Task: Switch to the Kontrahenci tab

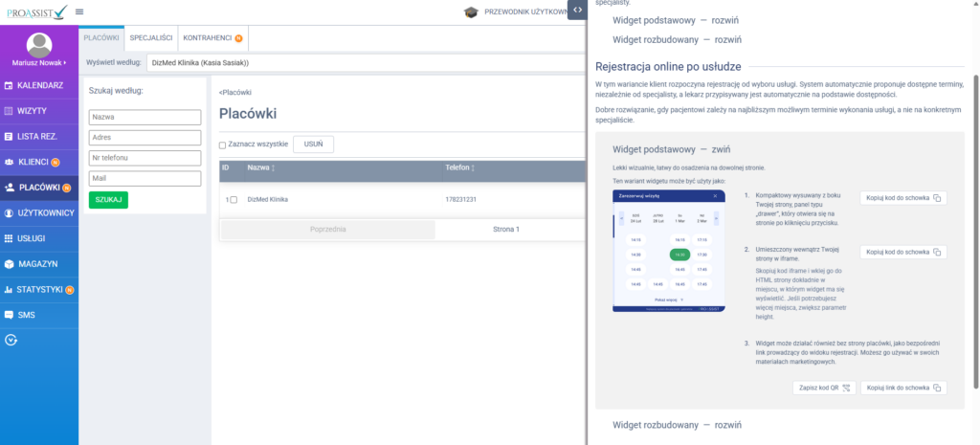Action: click(207, 37)
